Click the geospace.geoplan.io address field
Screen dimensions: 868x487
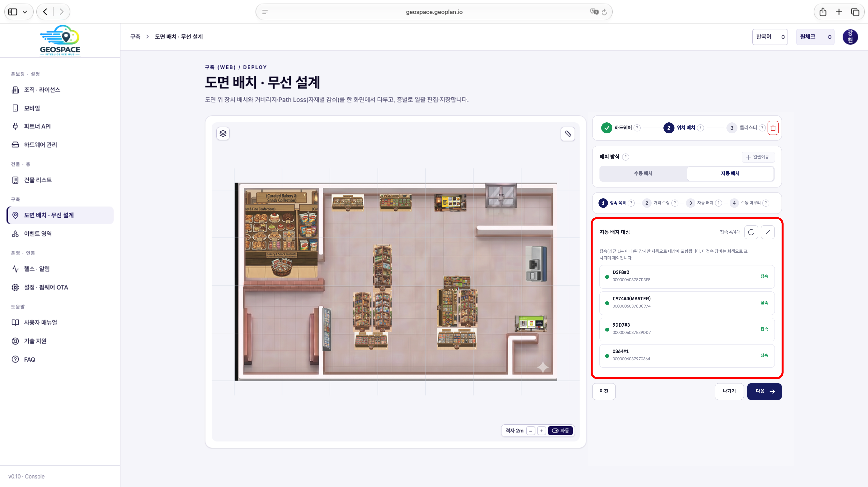tap(434, 12)
